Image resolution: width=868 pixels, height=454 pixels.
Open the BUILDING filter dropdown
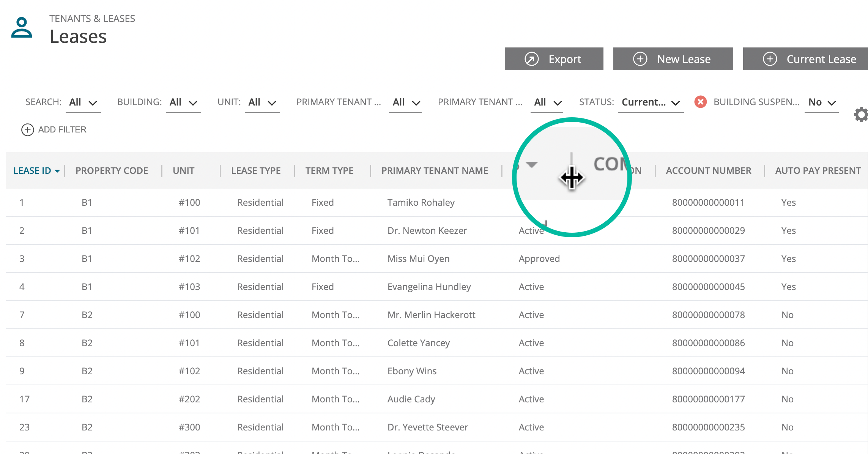pyautogui.click(x=183, y=102)
